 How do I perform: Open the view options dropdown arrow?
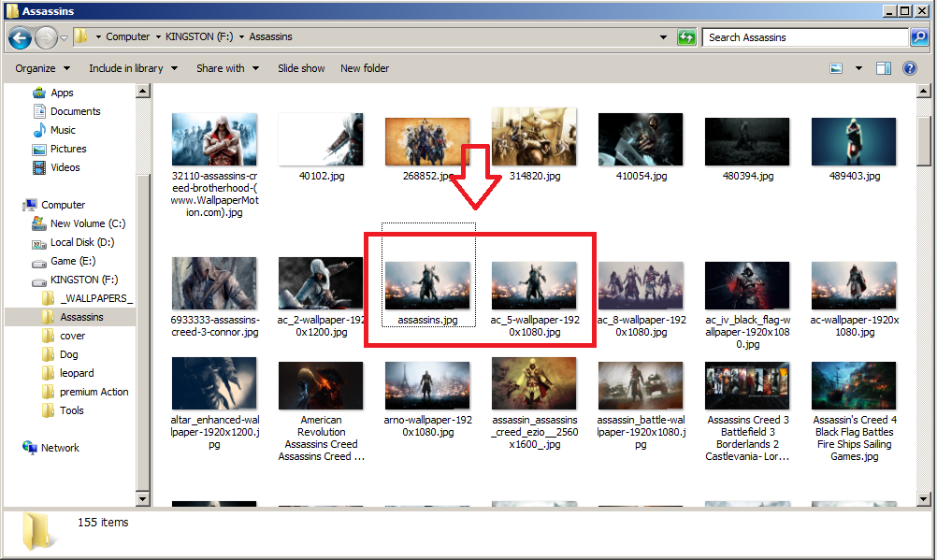(858, 68)
